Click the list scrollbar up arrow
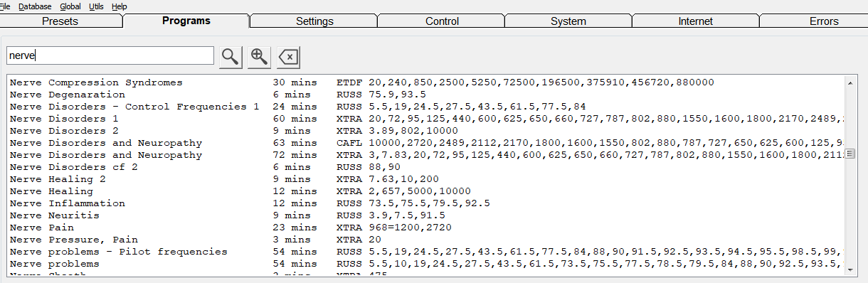 click(850, 82)
